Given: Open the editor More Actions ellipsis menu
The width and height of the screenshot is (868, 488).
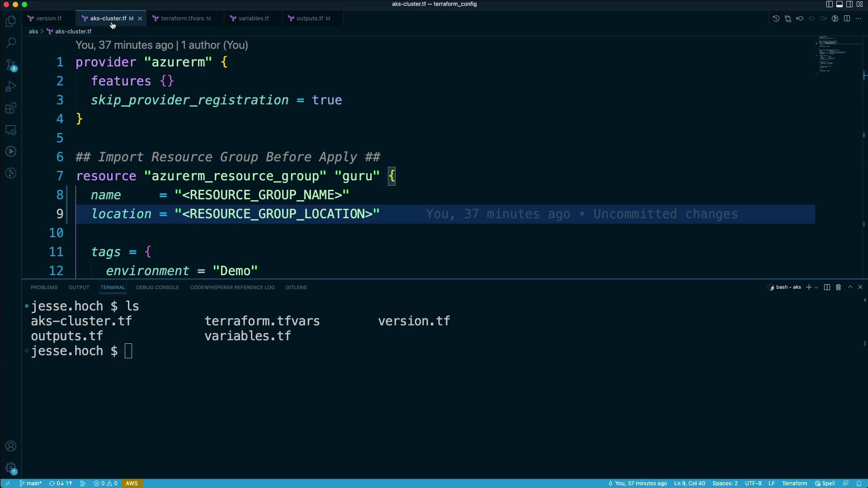Looking at the screenshot, I should tap(859, 19).
